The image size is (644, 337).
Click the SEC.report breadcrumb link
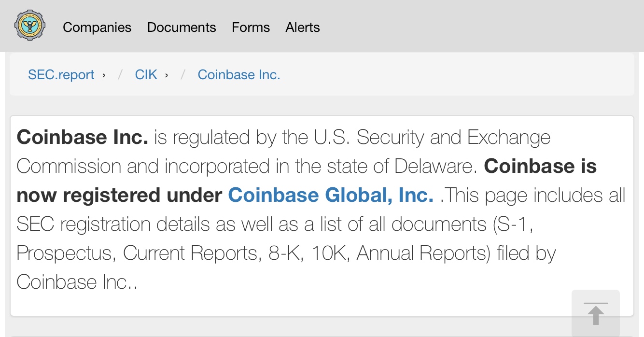(x=61, y=75)
